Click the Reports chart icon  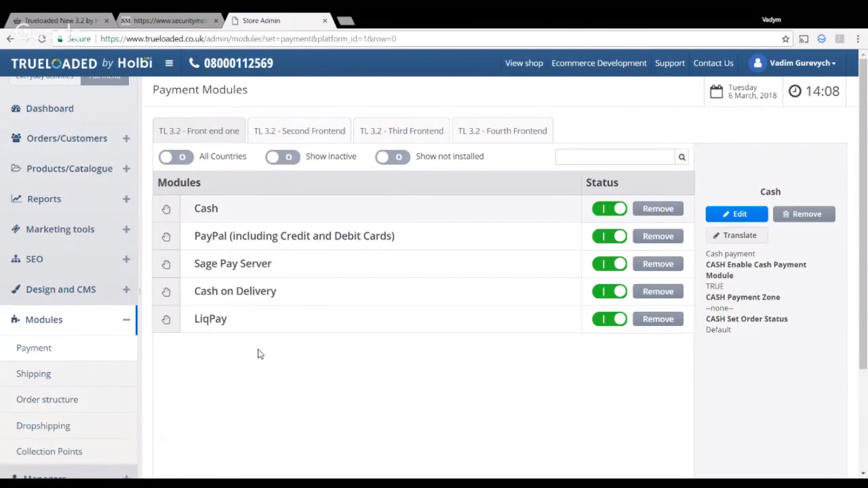[x=16, y=198]
